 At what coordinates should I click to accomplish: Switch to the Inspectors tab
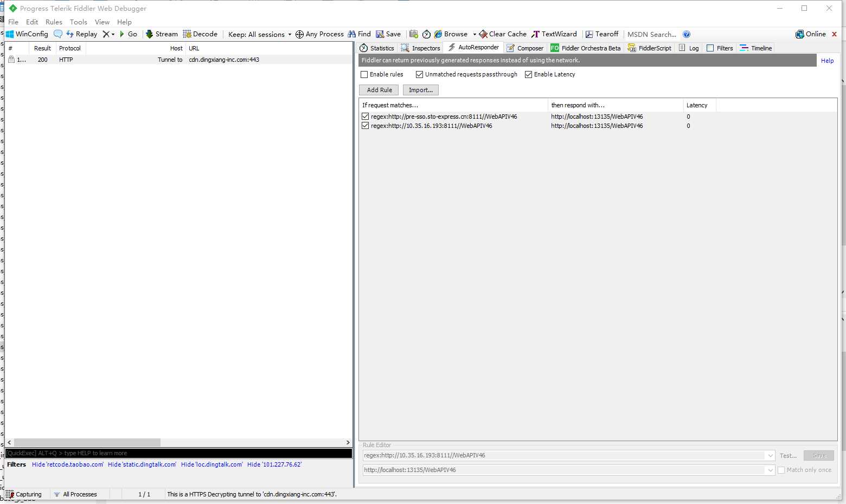point(421,48)
